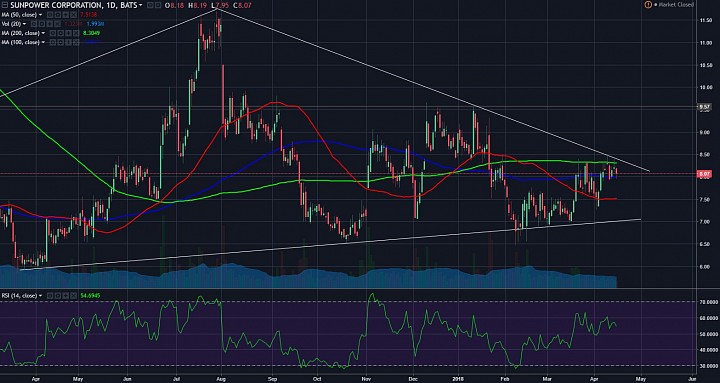Remove the MA (50, close) indicator with X icon
This screenshot has height=383, width=720.
(x=74, y=15)
